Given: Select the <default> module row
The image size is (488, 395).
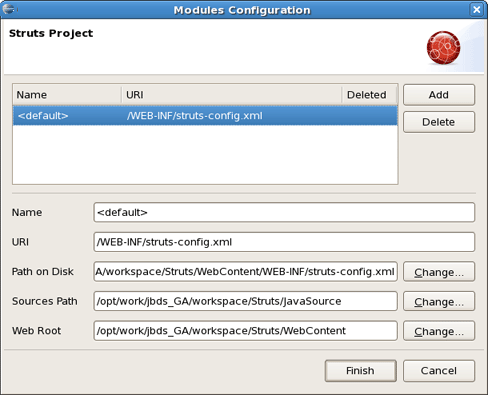Looking at the screenshot, I should click(205, 116).
